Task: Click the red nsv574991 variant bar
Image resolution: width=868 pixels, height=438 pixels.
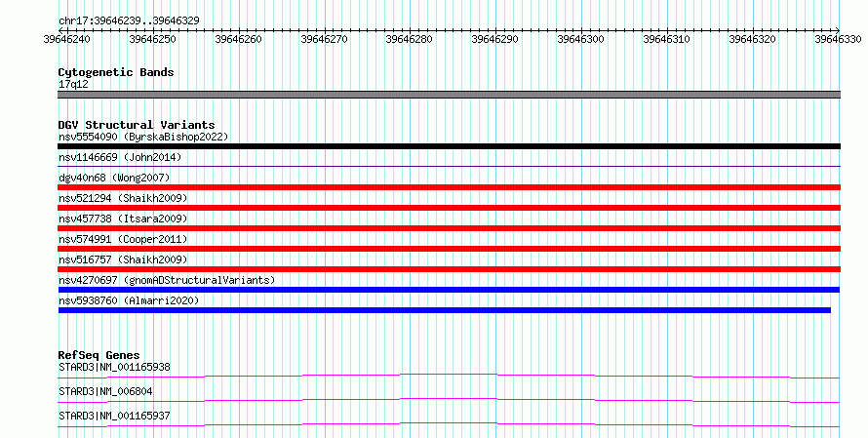Action: (x=449, y=249)
